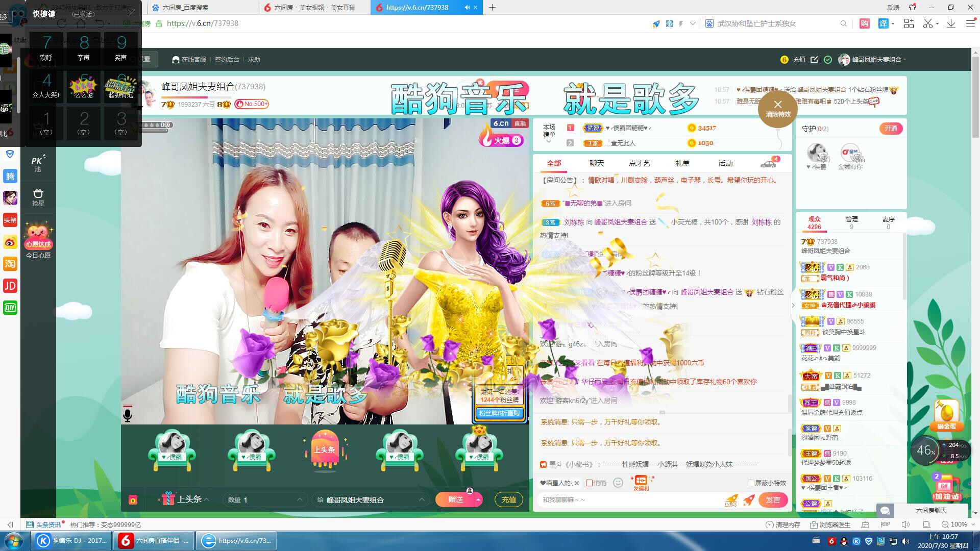Collapse the audience panel side arrow

pos(793,306)
